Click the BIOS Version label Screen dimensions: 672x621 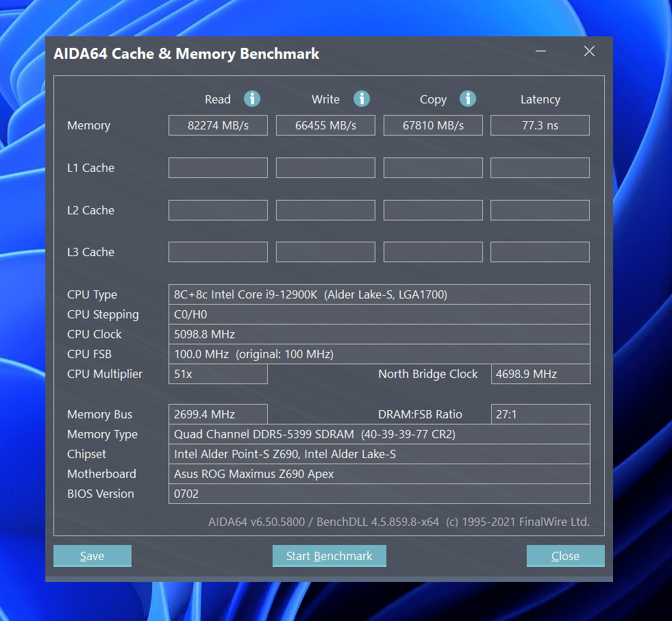pyautogui.click(x=101, y=494)
